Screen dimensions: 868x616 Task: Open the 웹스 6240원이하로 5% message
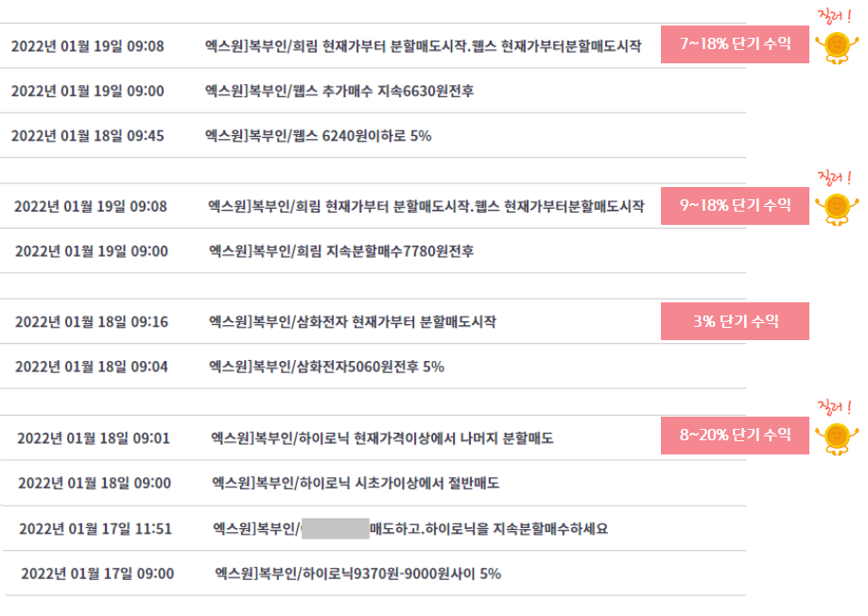tap(318, 135)
